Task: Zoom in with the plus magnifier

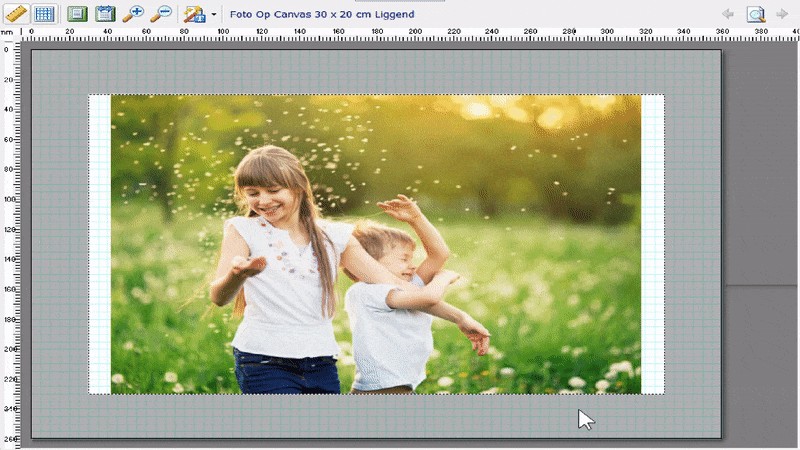Action: tap(133, 14)
